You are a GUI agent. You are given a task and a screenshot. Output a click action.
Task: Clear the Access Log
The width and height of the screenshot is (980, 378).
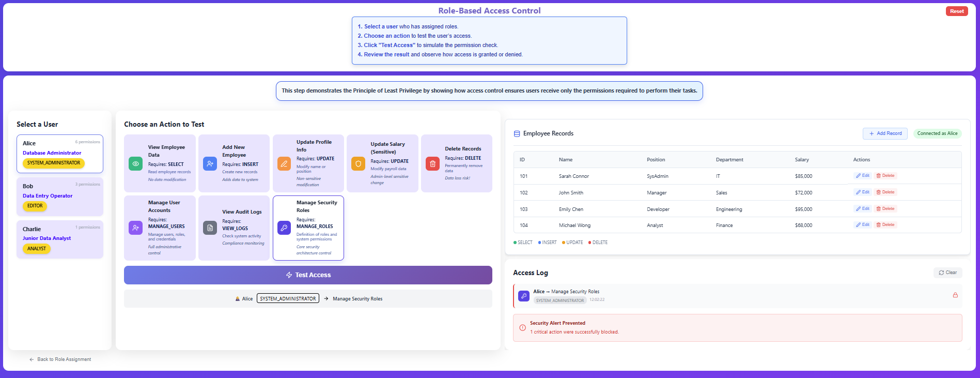click(947, 273)
